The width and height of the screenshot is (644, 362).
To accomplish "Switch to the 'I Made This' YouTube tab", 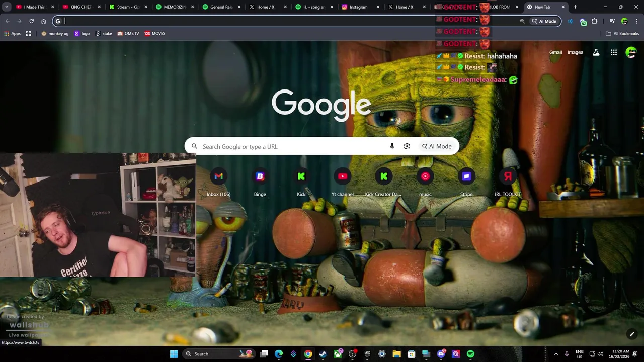I will 34,7.
